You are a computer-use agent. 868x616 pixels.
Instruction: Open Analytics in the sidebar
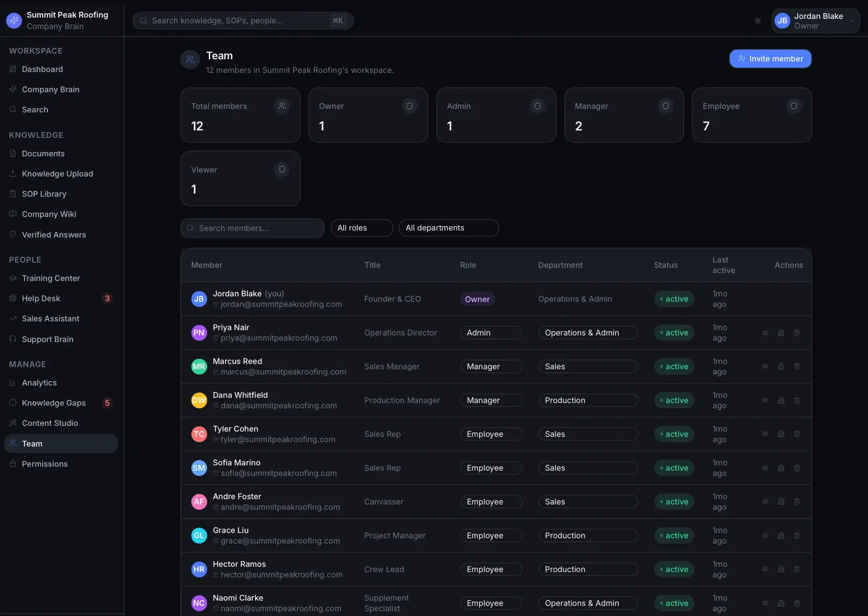point(61,383)
